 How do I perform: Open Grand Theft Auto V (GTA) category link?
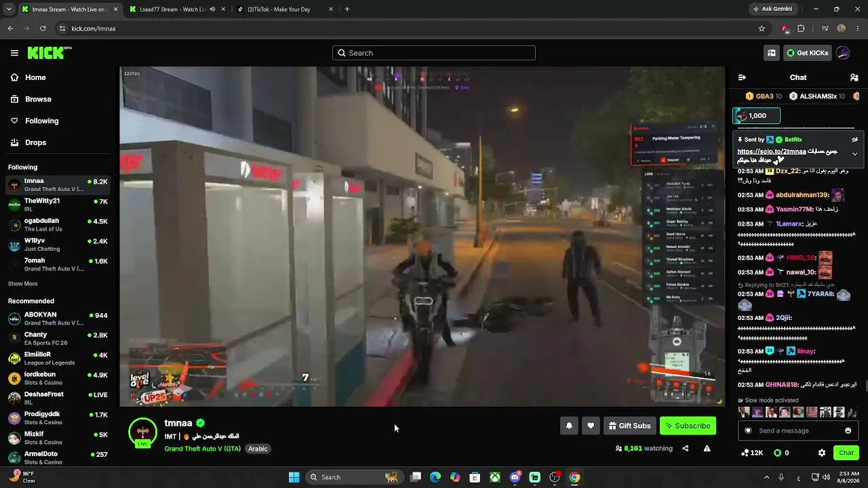(x=202, y=449)
